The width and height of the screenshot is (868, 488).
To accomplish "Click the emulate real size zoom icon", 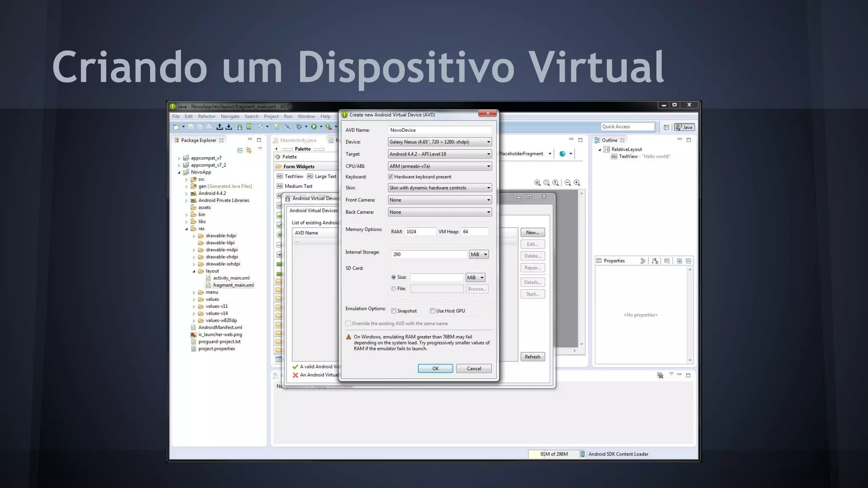I will (537, 183).
